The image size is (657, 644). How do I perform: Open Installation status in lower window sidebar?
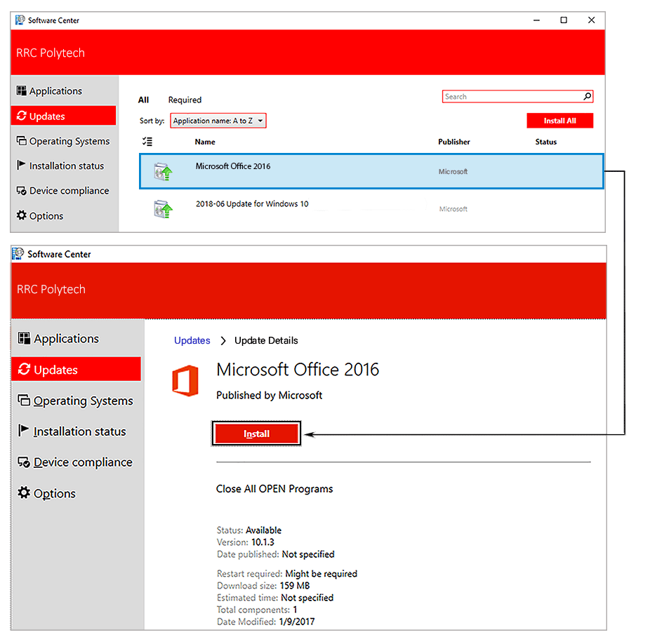pyautogui.click(x=79, y=431)
